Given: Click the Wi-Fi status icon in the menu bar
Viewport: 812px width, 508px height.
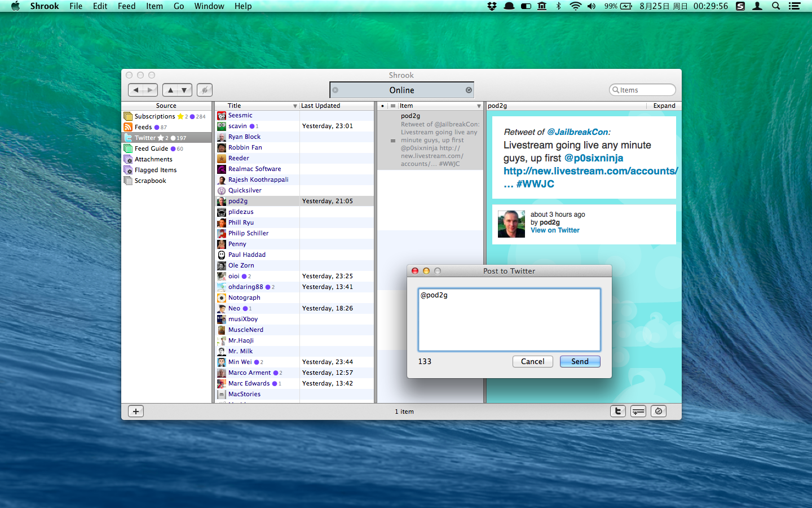Looking at the screenshot, I should 575,6.
